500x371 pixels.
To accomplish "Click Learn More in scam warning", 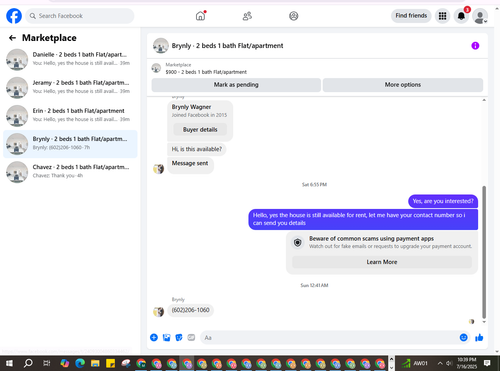I will 382,262.
